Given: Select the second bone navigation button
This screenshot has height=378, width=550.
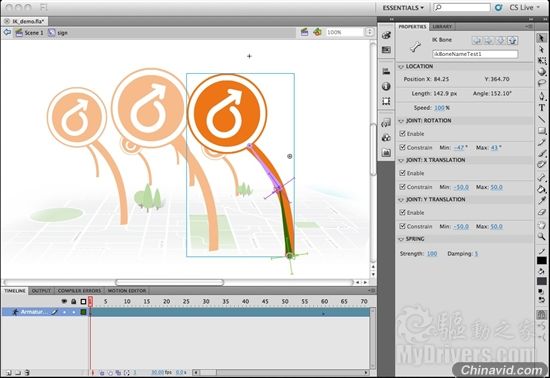Looking at the screenshot, I should click(x=489, y=41).
